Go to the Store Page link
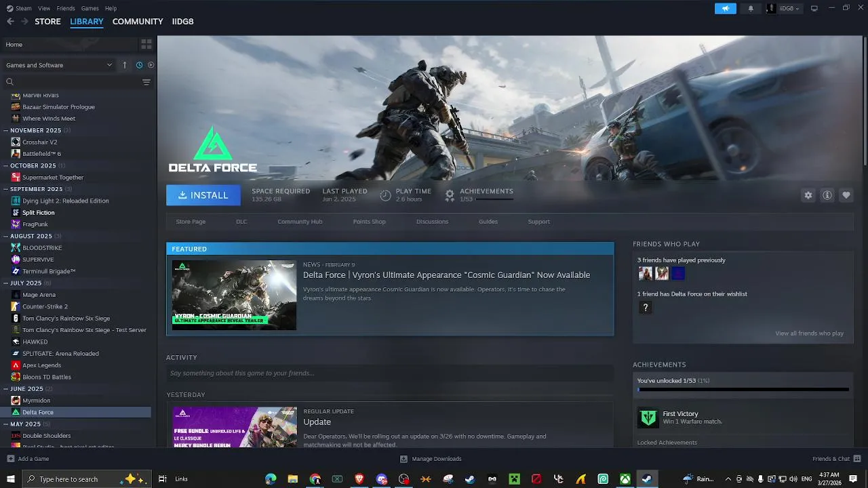The image size is (868, 488). click(191, 222)
